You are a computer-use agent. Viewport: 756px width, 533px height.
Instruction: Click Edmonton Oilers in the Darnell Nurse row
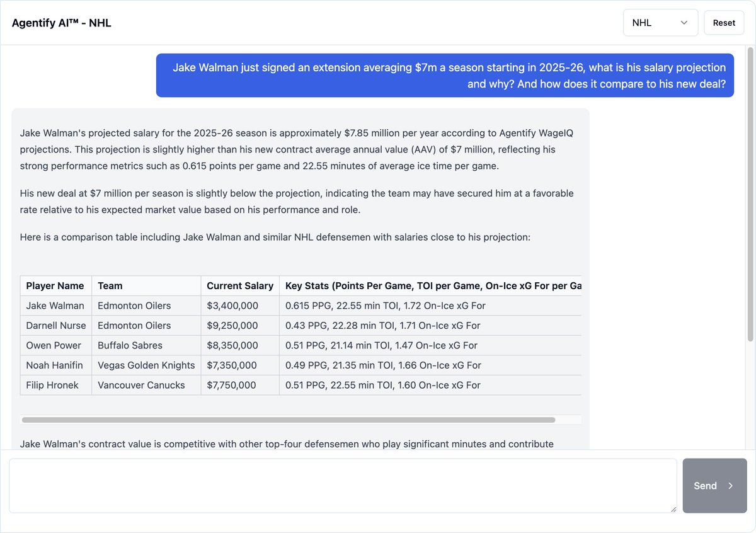[x=146, y=326]
